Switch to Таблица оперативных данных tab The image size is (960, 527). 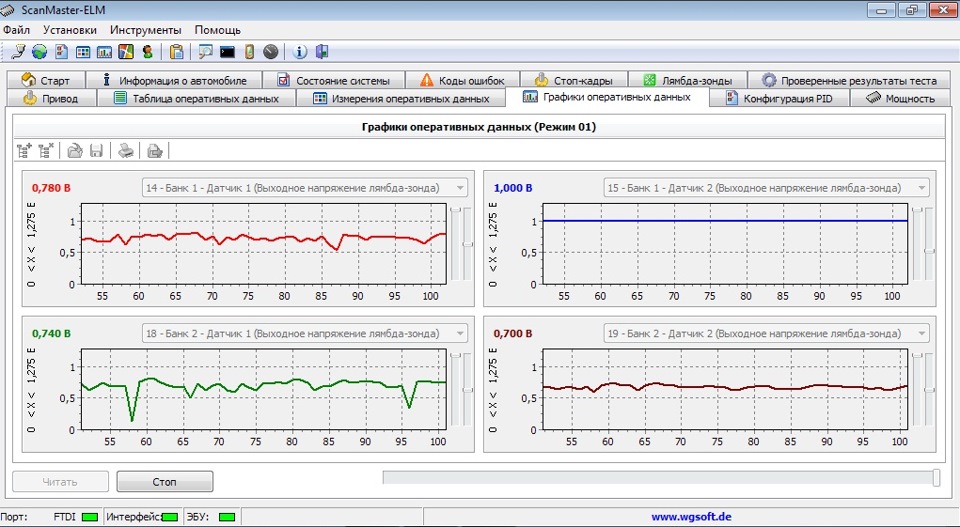pos(196,98)
